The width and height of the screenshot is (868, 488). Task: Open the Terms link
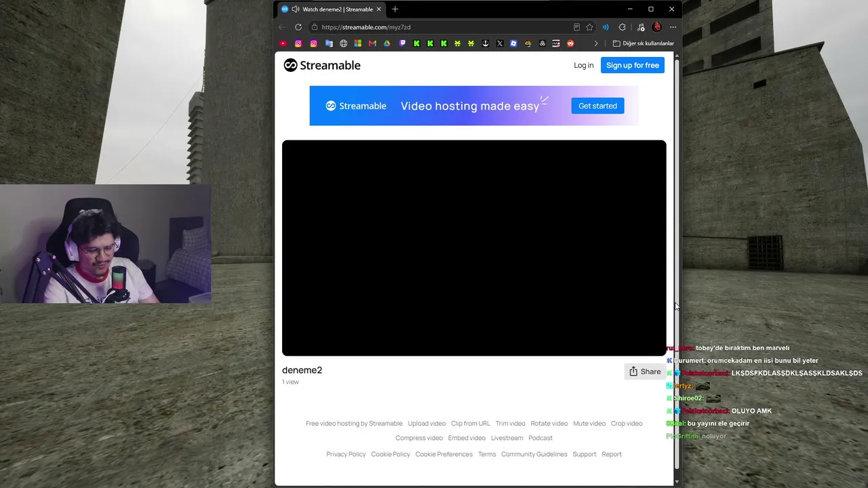[487, 454]
